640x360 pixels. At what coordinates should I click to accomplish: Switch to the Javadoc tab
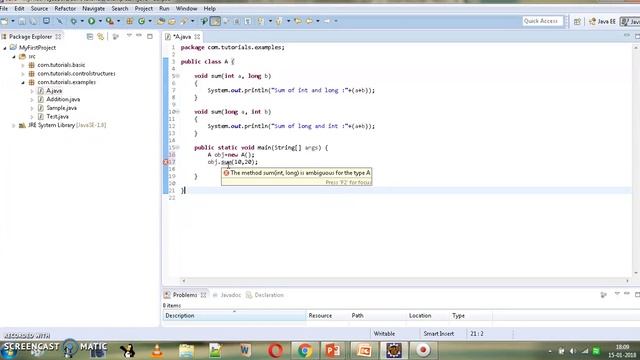[x=227, y=295]
